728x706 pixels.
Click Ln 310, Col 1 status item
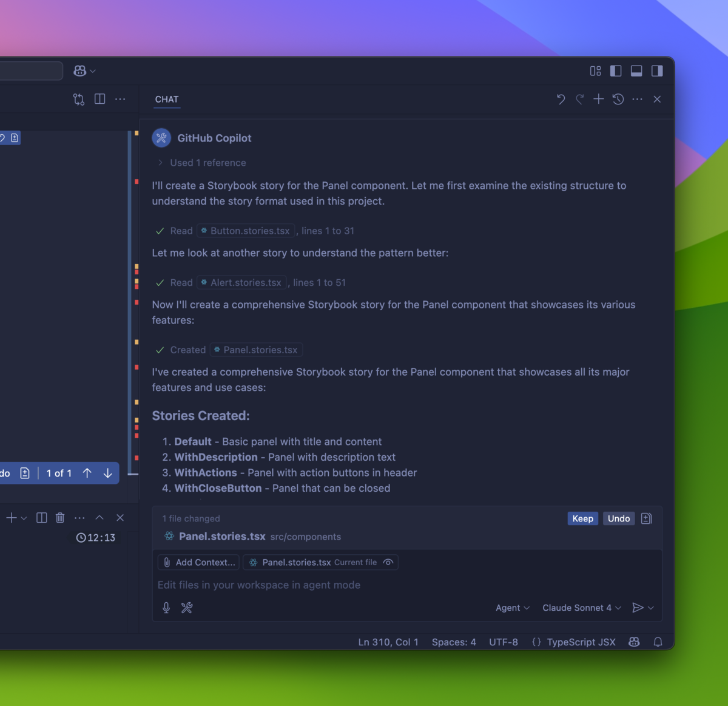tap(388, 642)
